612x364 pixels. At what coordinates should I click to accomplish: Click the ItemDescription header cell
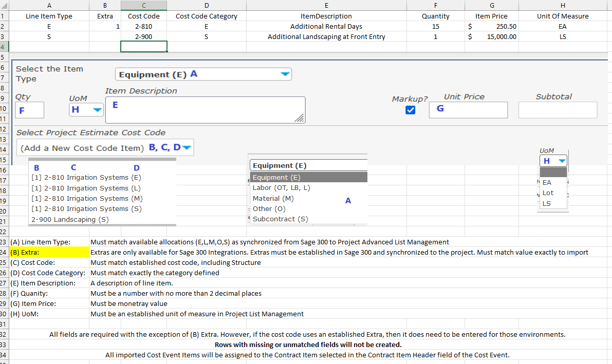pos(326,16)
